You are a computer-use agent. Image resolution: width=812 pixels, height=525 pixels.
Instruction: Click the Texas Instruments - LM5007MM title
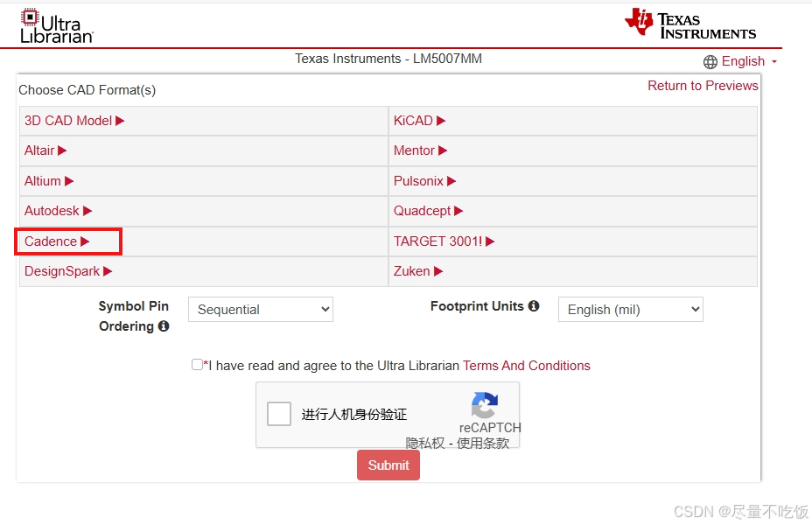[x=388, y=59]
